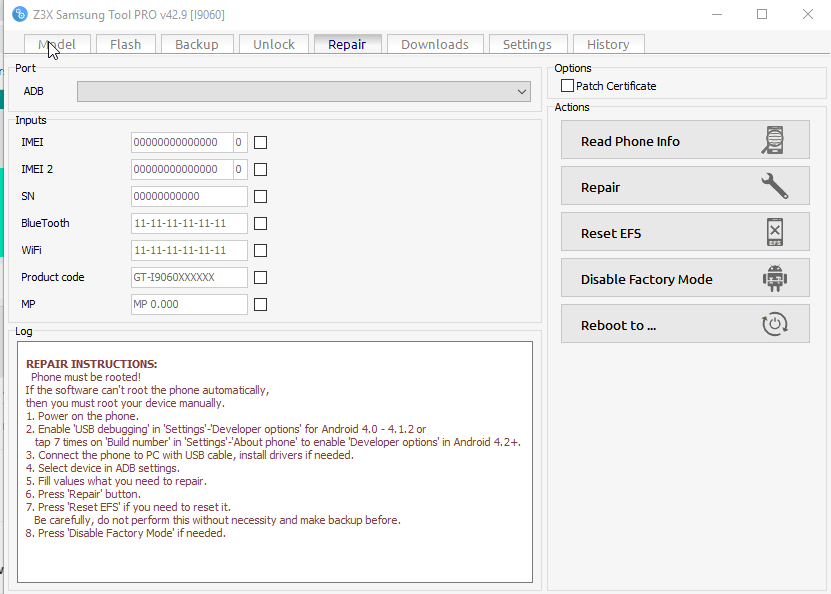This screenshot has width=831, height=594.
Task: Focus the BlueTooth address input field
Action: [189, 223]
